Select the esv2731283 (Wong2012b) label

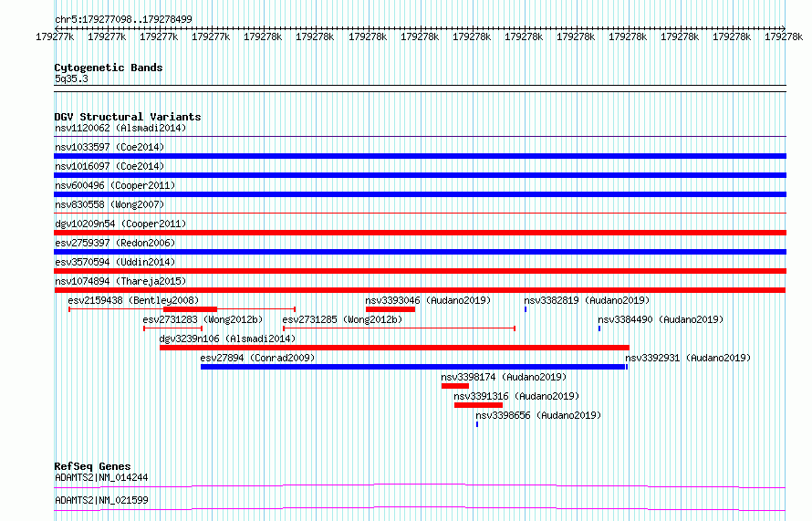pos(203,319)
